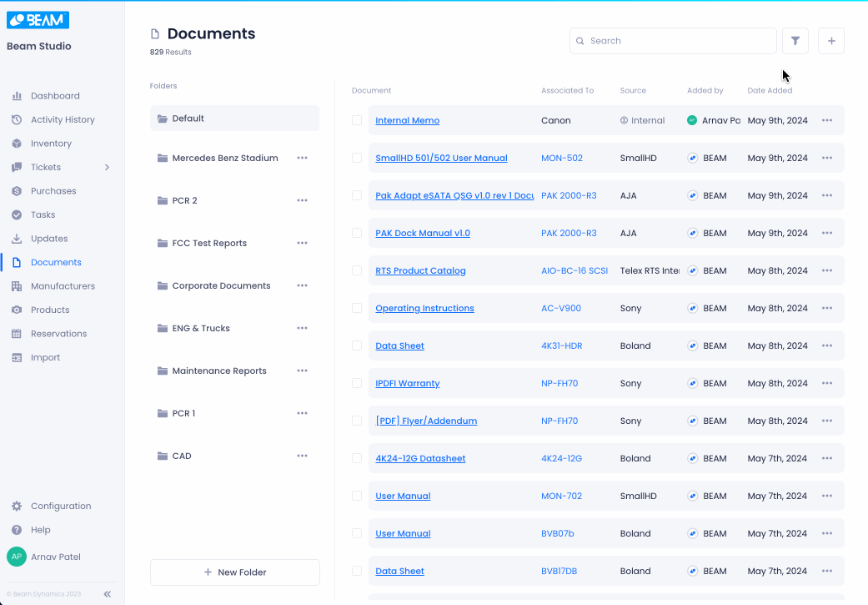Image resolution: width=868 pixels, height=605 pixels.
Task: Open more options for Operating Instructions row
Action: 827,308
